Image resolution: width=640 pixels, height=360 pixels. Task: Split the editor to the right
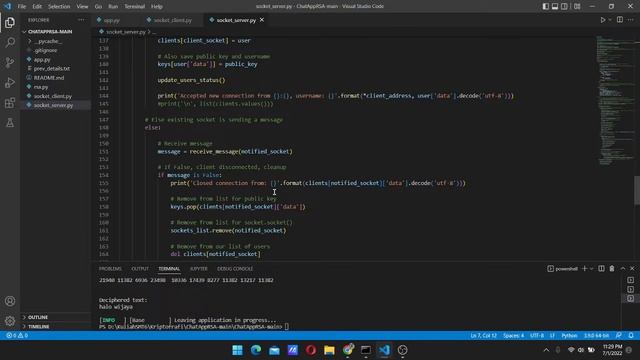click(620, 20)
